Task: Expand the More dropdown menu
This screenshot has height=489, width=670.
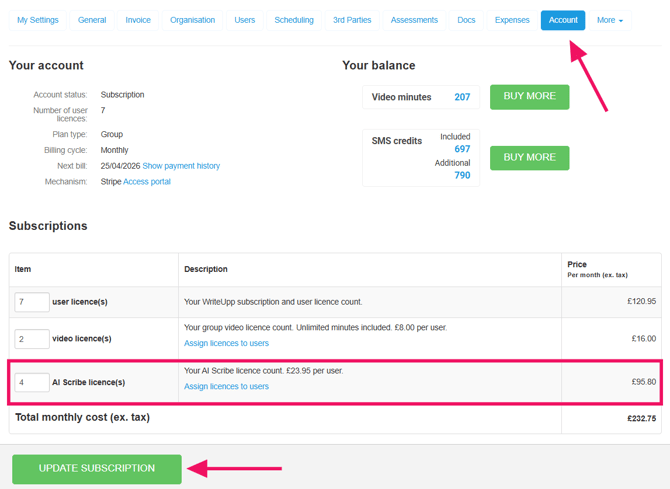Action: click(x=609, y=20)
